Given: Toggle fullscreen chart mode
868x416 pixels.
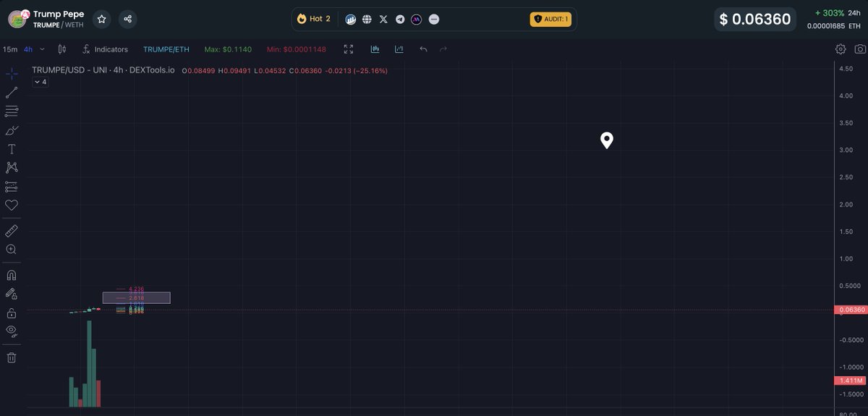Looking at the screenshot, I should point(349,49).
